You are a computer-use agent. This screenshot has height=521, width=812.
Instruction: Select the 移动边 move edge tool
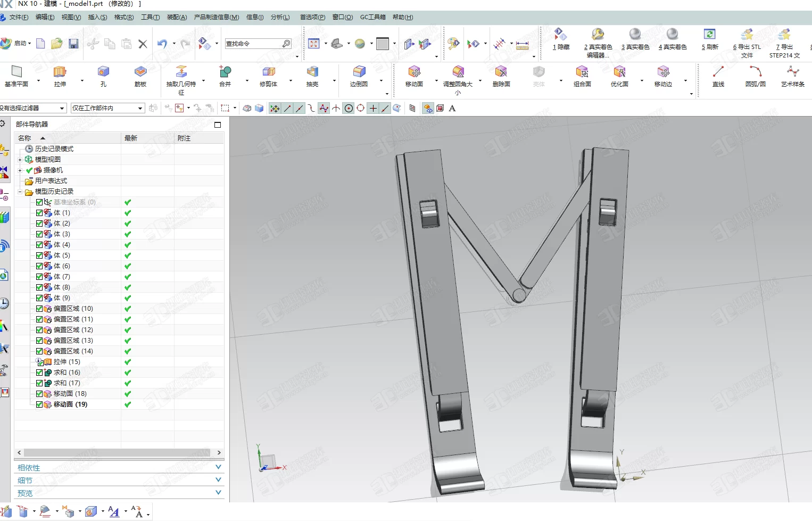click(x=663, y=76)
